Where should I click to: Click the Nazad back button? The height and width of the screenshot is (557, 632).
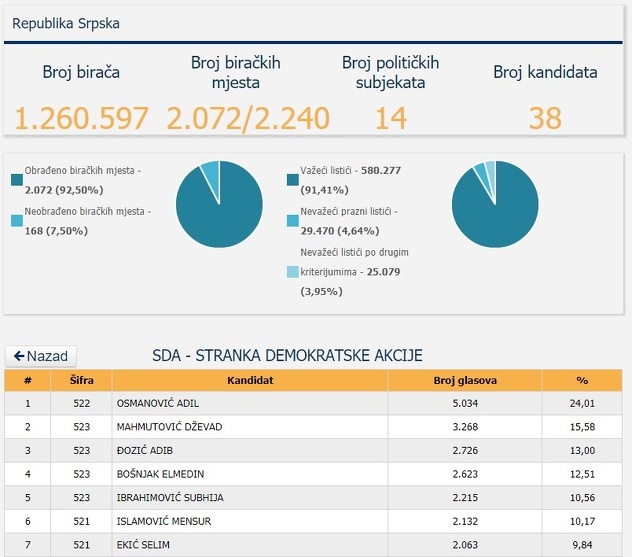pyautogui.click(x=41, y=356)
